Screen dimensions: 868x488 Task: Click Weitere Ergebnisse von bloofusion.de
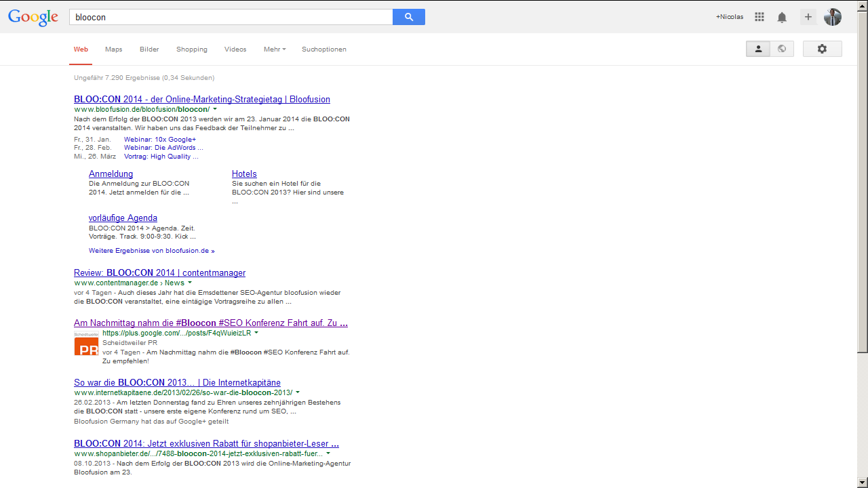tap(151, 250)
